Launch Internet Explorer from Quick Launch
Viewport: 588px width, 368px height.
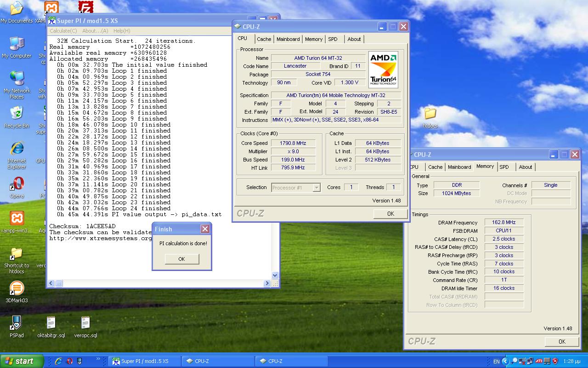click(x=59, y=361)
